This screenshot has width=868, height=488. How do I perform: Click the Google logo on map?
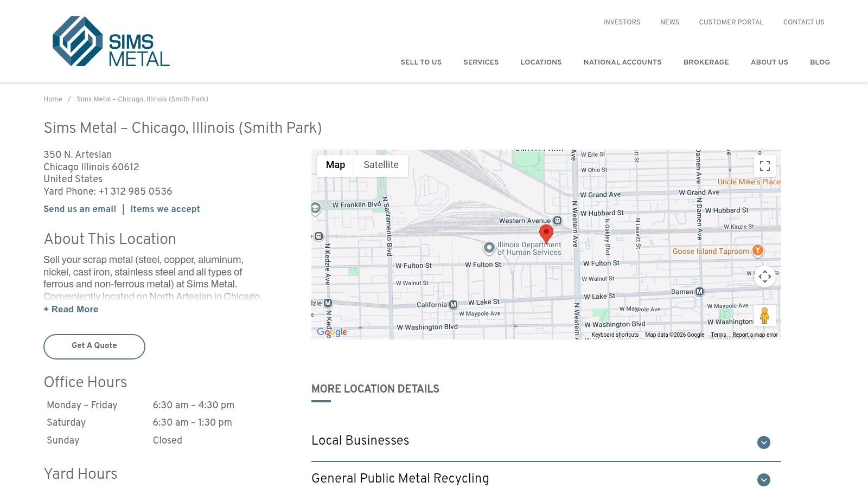point(332,332)
